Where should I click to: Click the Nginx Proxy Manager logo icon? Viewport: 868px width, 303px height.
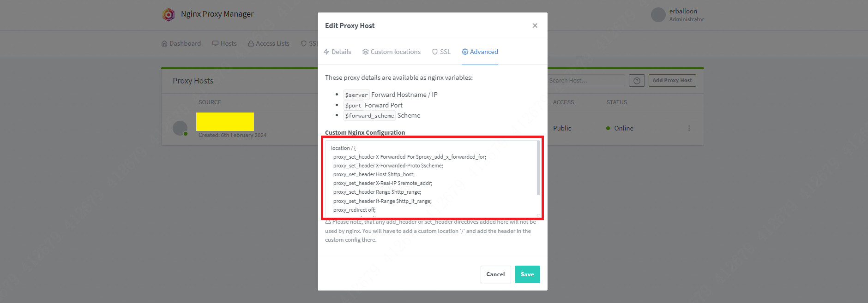coord(169,15)
